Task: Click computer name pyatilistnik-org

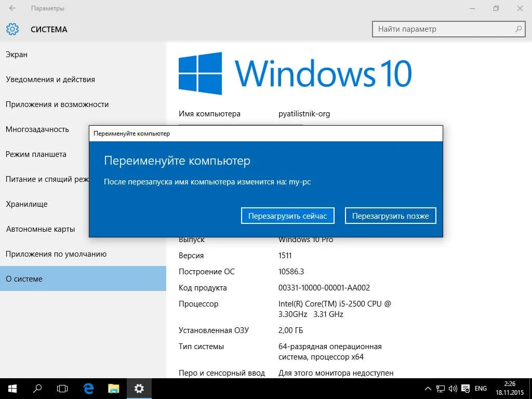Action: 304,114
